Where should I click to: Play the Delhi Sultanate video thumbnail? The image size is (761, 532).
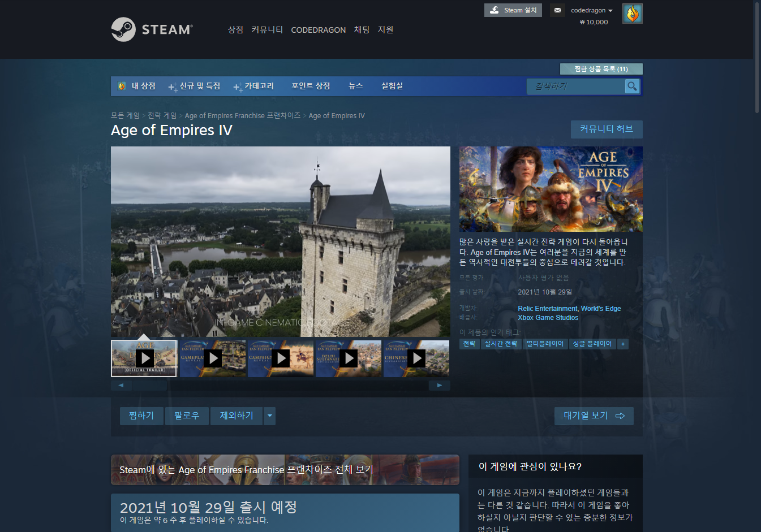[349, 358]
